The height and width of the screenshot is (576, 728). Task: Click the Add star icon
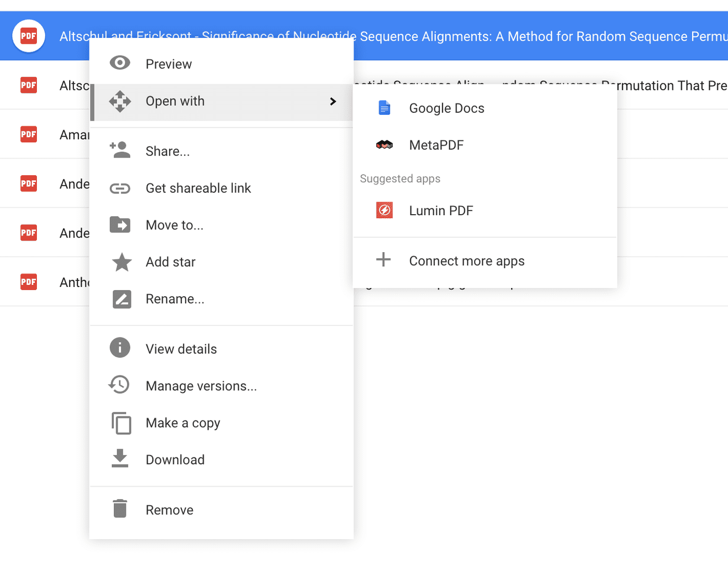click(120, 262)
